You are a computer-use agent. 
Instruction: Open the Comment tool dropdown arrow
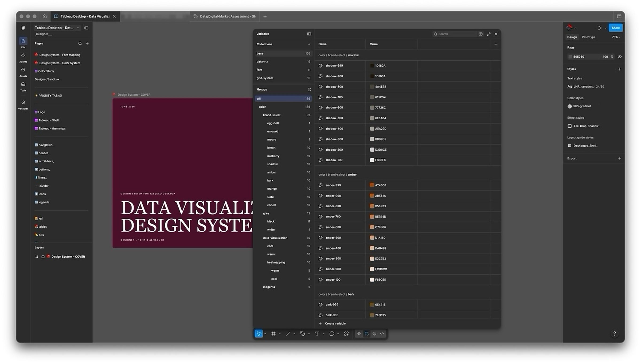coord(338,334)
